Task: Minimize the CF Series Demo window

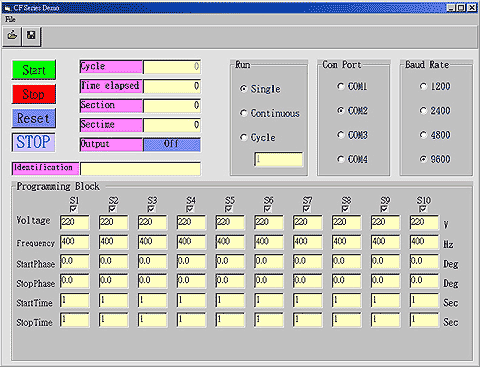Action: tap(451, 8)
